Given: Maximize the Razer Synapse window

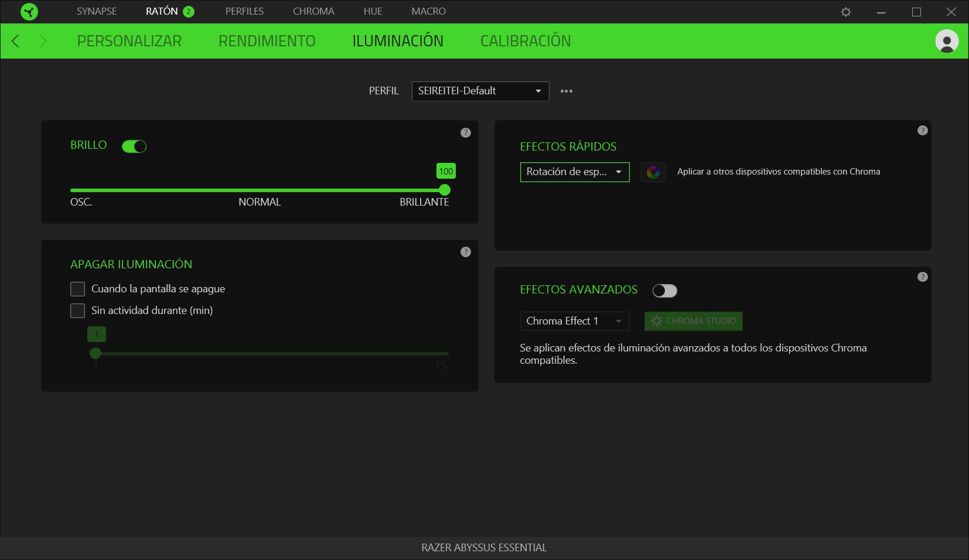Looking at the screenshot, I should [x=916, y=12].
